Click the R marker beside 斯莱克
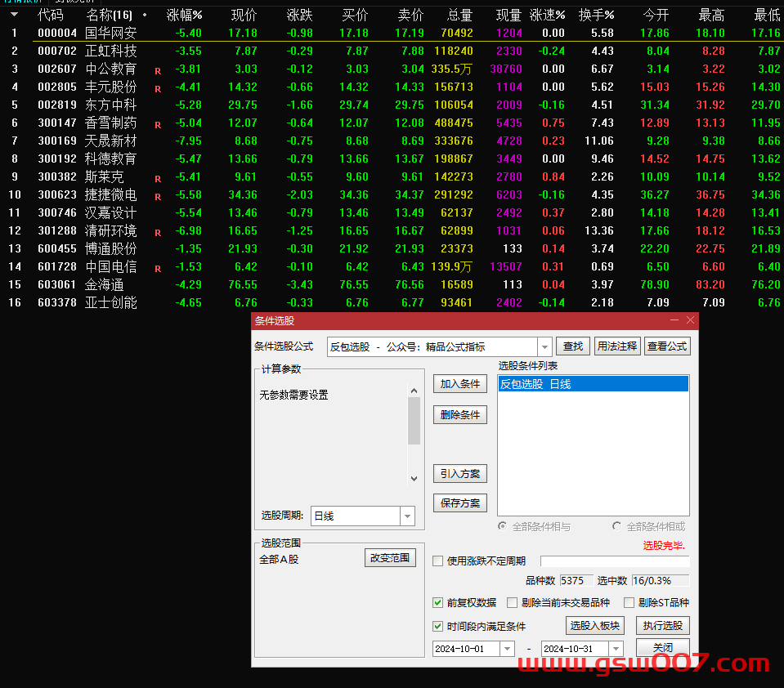Image resolution: width=784 pixels, height=688 pixels. click(x=158, y=179)
